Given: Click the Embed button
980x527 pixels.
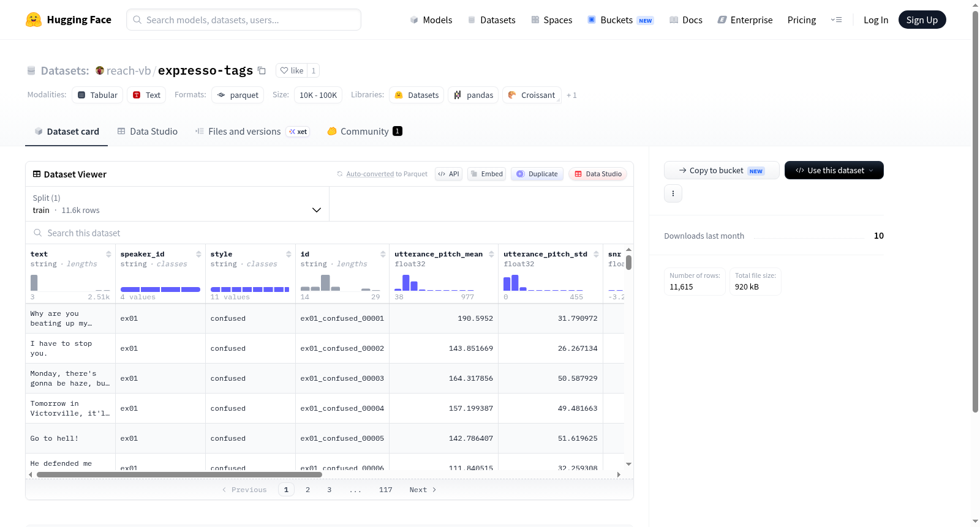Looking at the screenshot, I should [x=486, y=174].
